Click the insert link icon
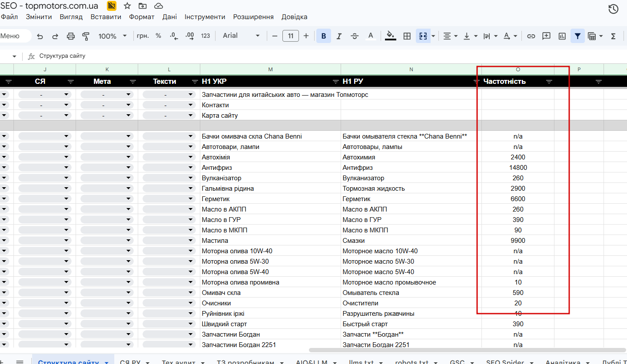 click(x=531, y=36)
